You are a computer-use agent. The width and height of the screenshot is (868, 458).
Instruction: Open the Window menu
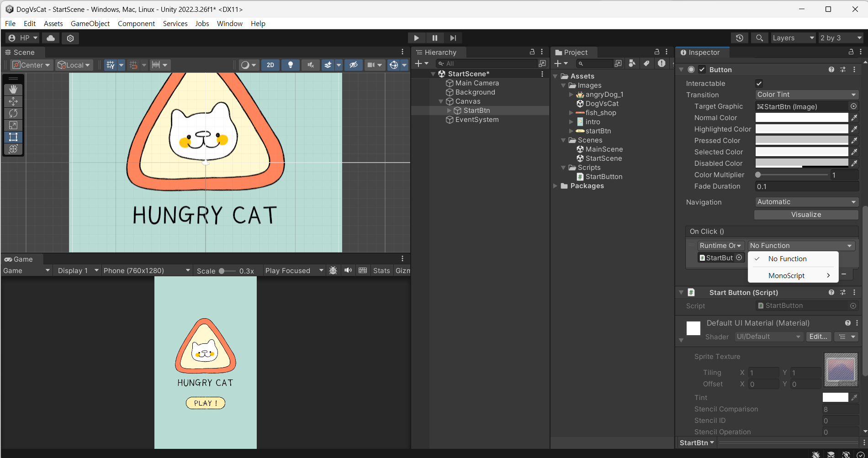[230, 24]
